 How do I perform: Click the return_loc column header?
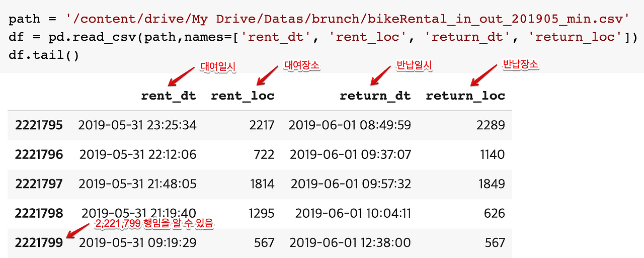pos(465,96)
